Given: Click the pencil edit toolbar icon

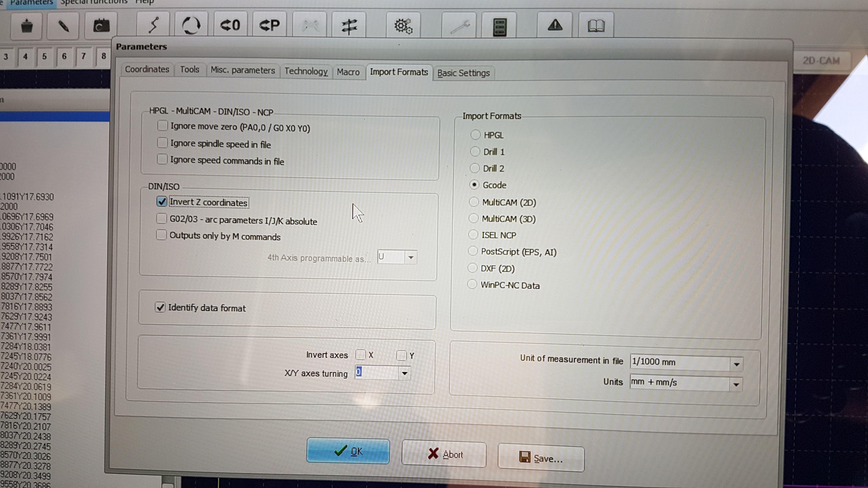Looking at the screenshot, I should pyautogui.click(x=63, y=26).
